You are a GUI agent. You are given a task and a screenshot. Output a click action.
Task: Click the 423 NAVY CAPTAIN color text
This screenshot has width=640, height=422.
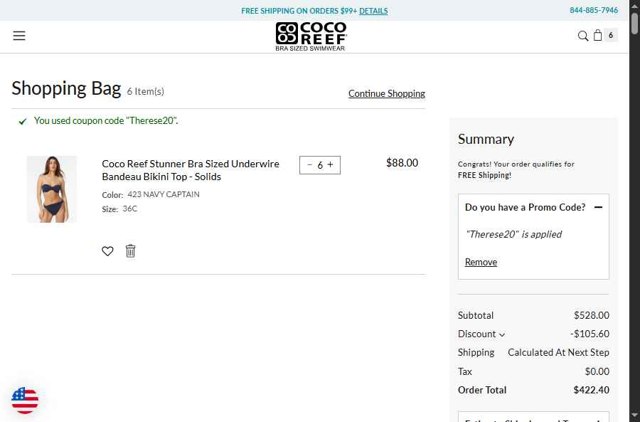point(163,194)
